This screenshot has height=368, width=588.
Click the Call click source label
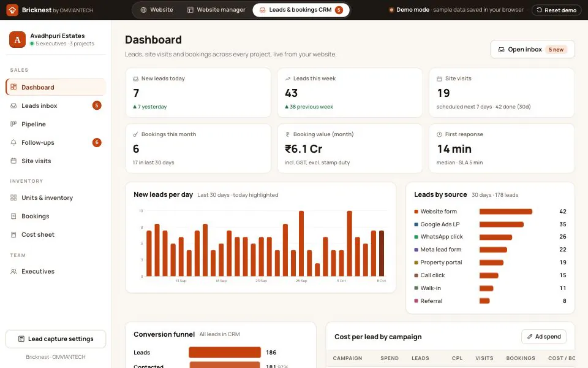coord(432,275)
